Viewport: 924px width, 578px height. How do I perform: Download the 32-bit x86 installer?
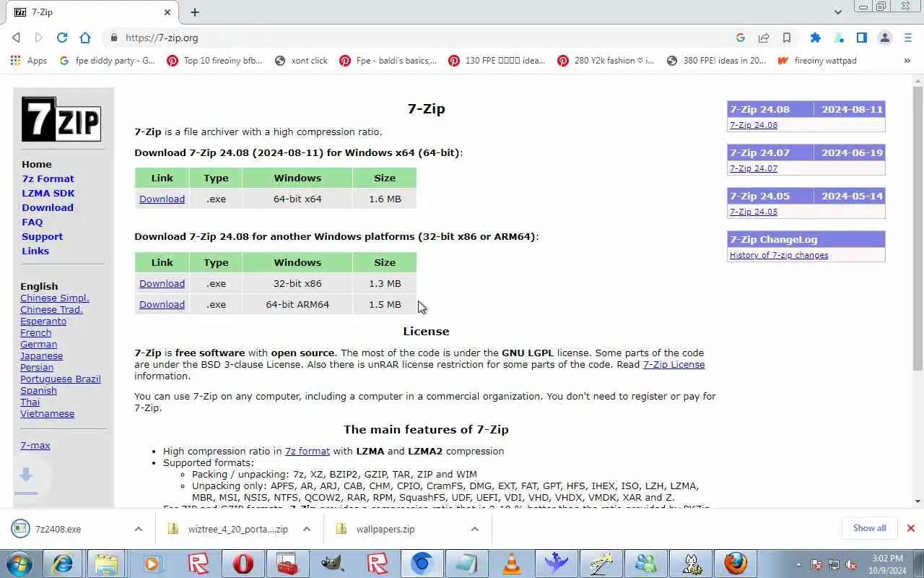tap(162, 283)
